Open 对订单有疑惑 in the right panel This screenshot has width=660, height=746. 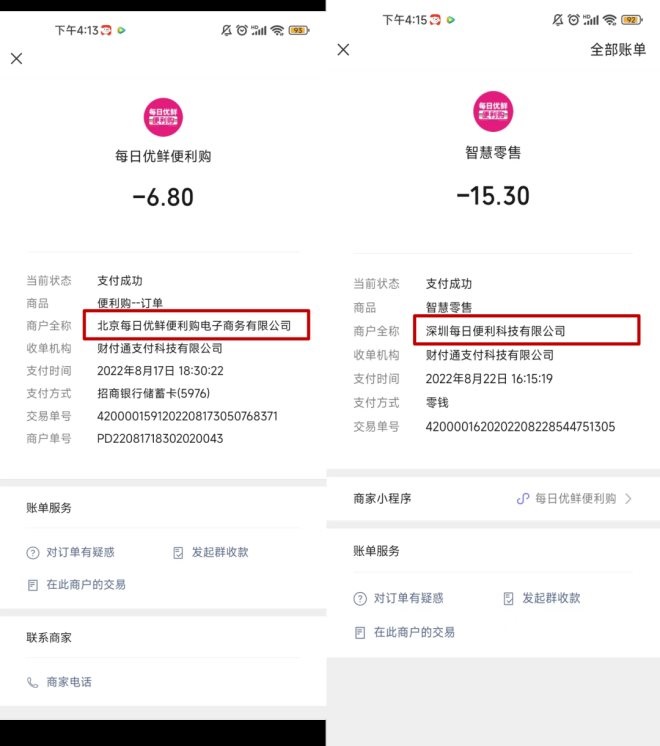tap(399, 598)
